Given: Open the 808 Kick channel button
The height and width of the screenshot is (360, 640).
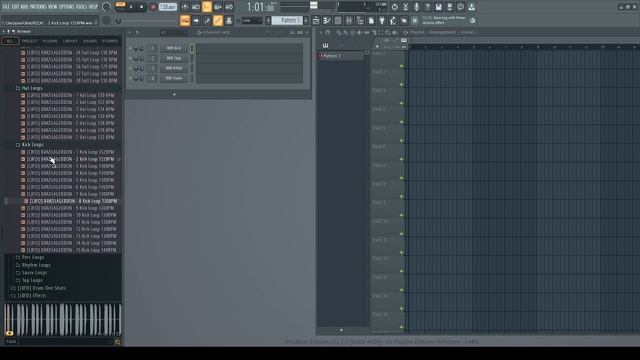Looking at the screenshot, I should coord(174,48).
